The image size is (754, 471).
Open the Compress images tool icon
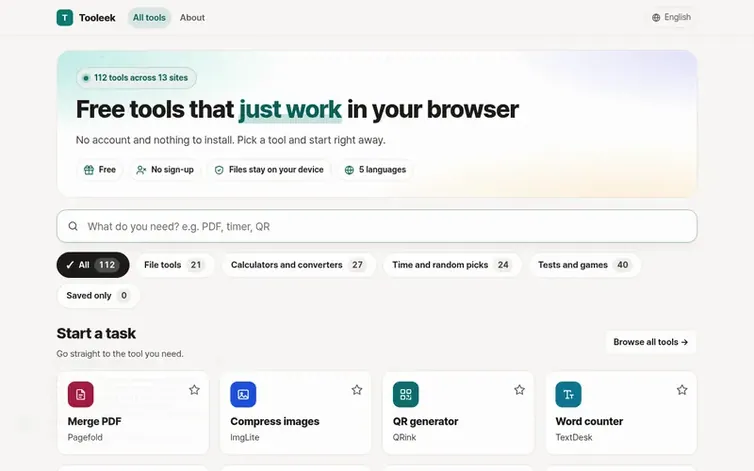243,395
